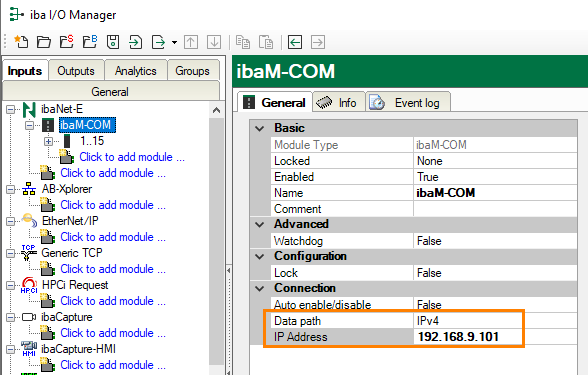
Task: Switch to the Inputs tab
Action: [x=25, y=70]
